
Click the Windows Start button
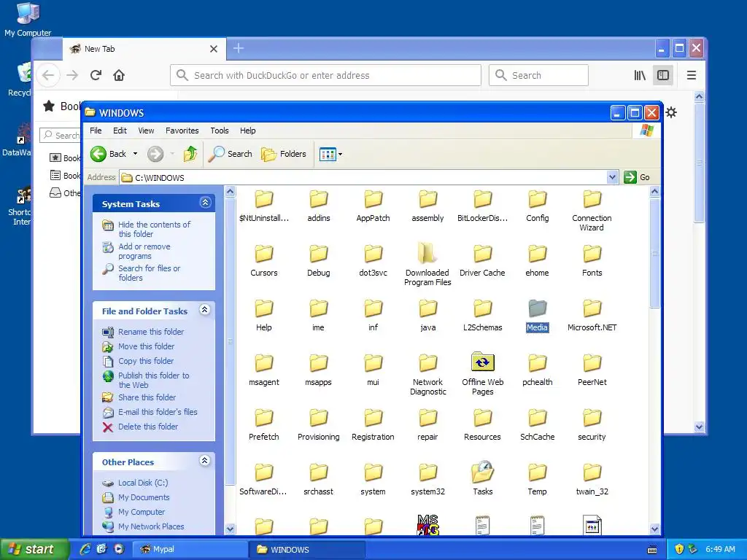pos(34,550)
